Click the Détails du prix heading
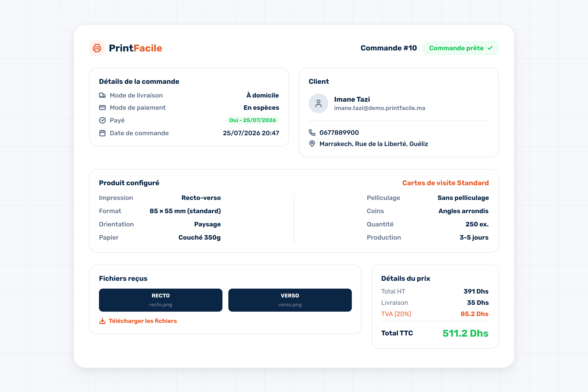588x392 pixels. 405,278
